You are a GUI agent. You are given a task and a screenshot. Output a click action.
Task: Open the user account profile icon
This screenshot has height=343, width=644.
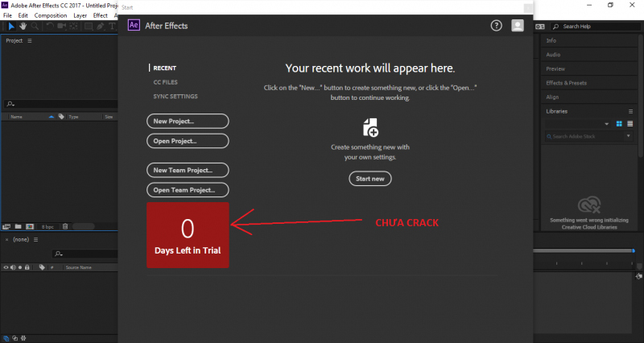(518, 26)
